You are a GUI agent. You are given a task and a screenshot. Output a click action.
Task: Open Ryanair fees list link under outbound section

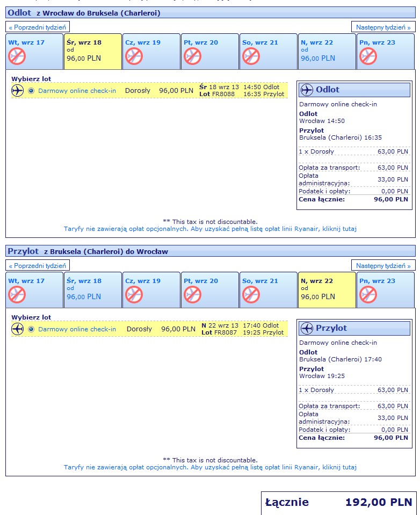point(210,229)
